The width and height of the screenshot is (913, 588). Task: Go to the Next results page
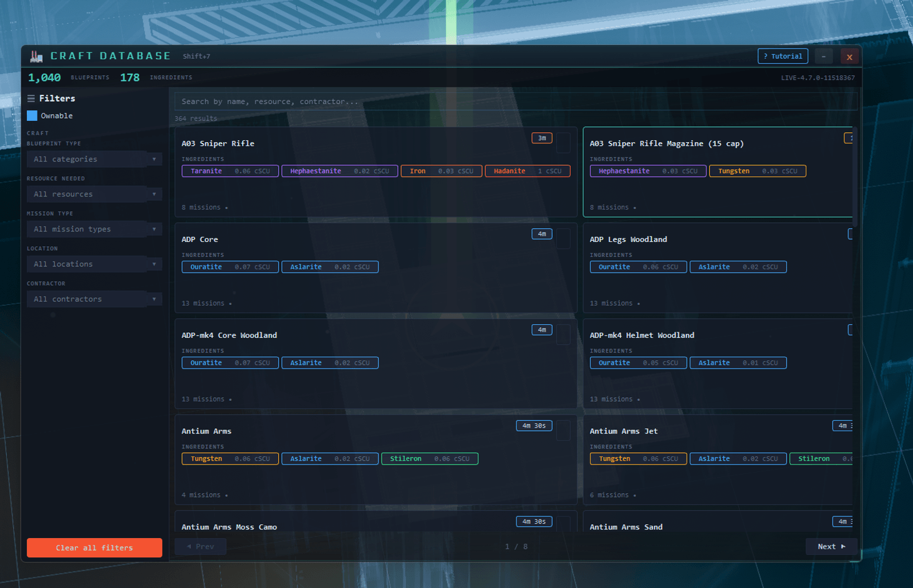click(x=831, y=547)
